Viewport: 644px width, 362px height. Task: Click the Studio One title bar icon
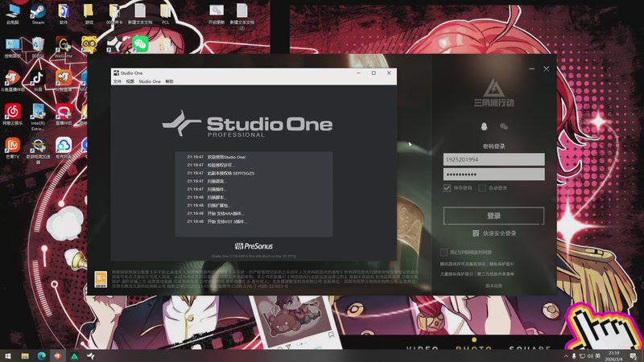[116, 72]
